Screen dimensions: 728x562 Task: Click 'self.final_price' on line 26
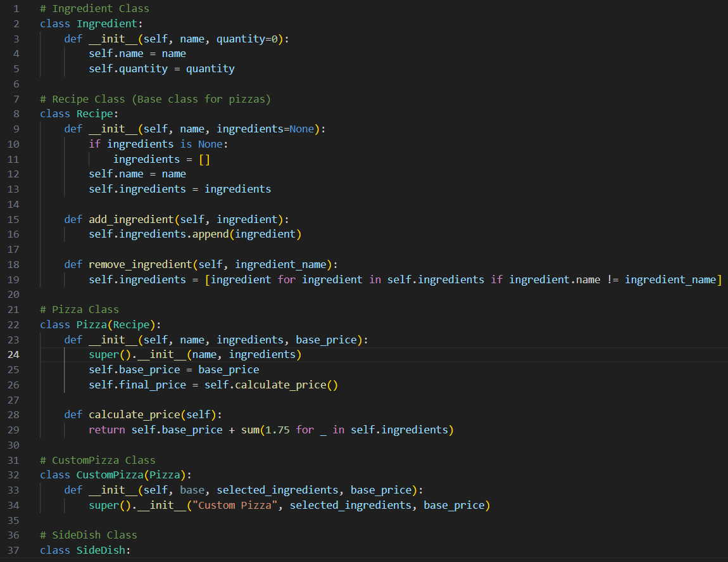coord(137,385)
